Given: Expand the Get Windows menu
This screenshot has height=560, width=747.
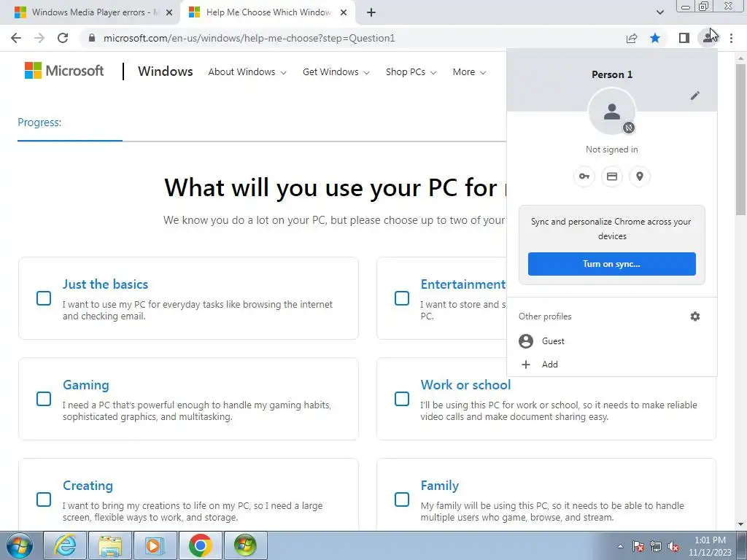Looking at the screenshot, I should (x=336, y=72).
